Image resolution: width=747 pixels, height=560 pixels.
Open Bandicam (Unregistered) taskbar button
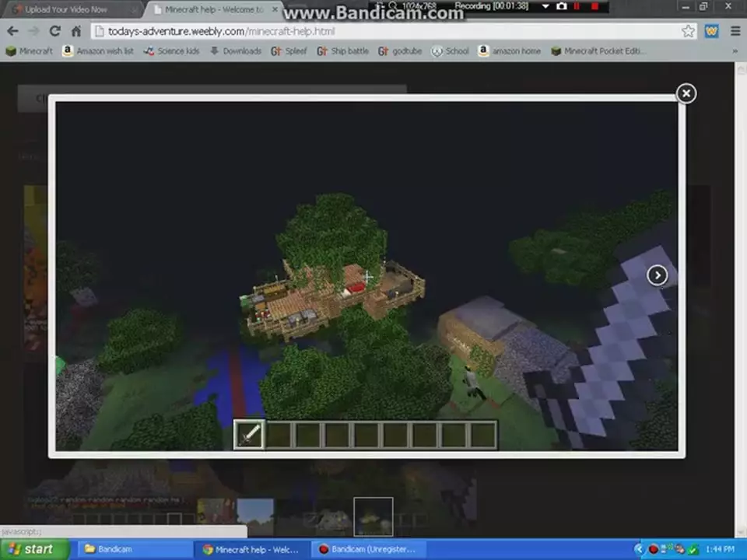coord(368,550)
